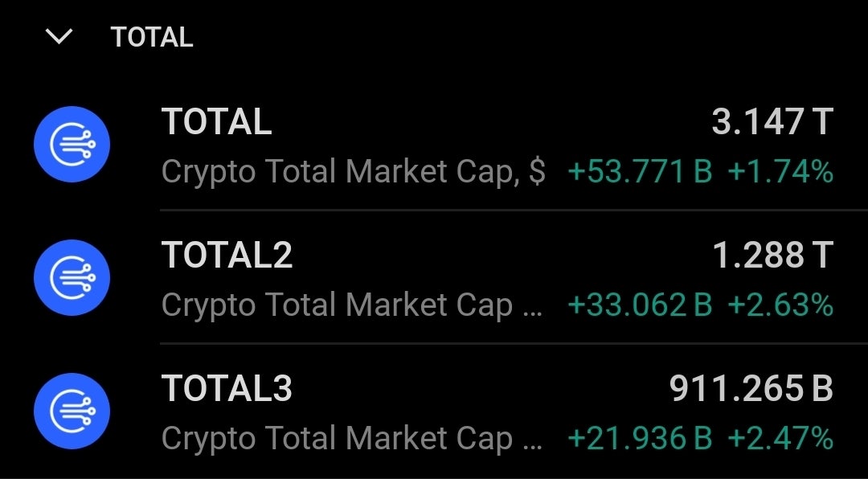
Task: Click the 'Crypto Total Market Cap, $' description
Action: pyautogui.click(x=354, y=172)
